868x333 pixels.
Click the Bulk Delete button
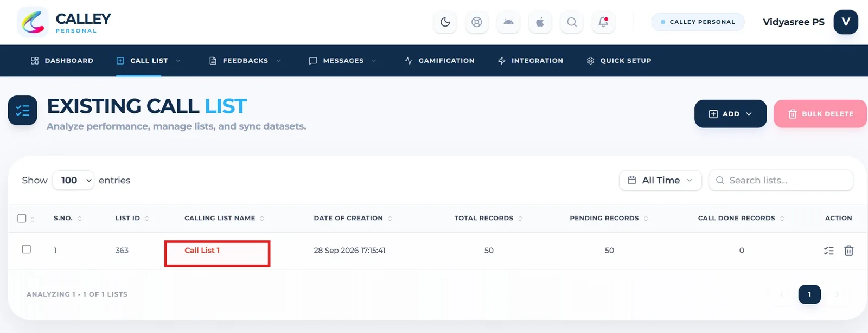[x=820, y=114]
